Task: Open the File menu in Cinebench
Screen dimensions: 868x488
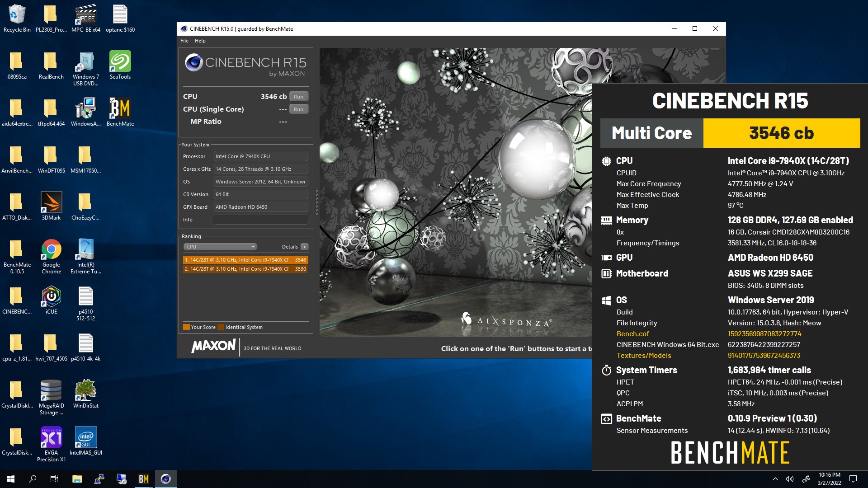Action: click(x=184, y=41)
